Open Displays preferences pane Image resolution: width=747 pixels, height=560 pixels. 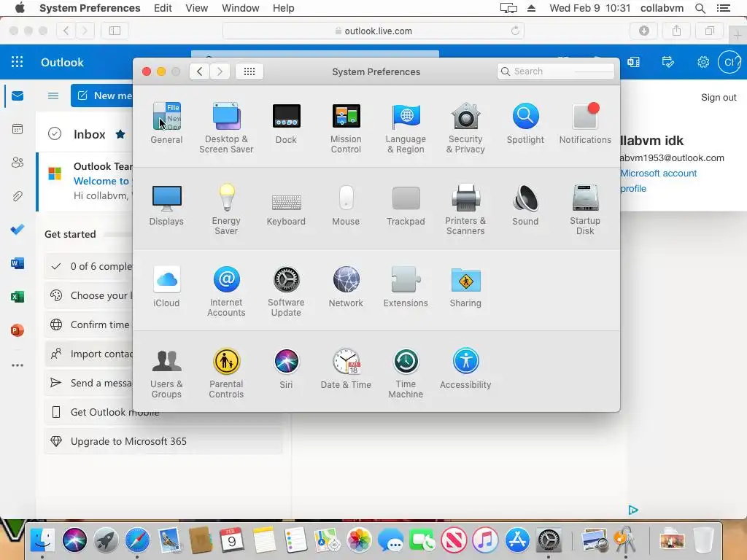166,205
